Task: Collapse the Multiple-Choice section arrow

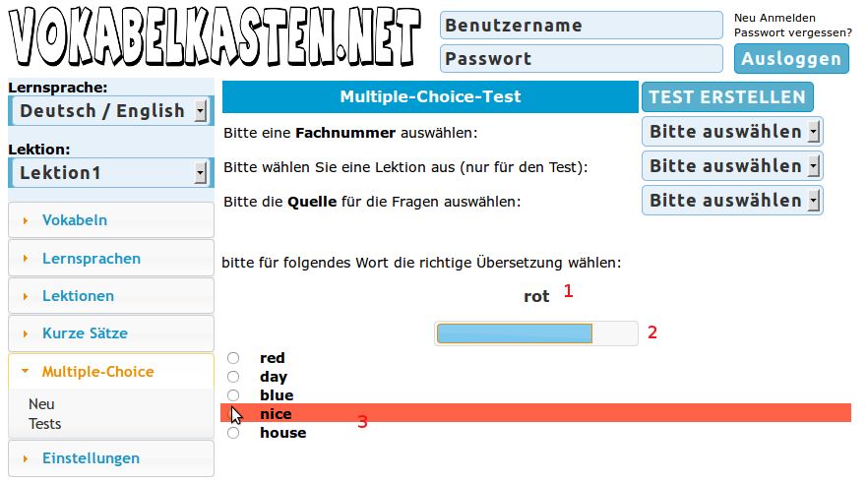Action: click(x=25, y=372)
